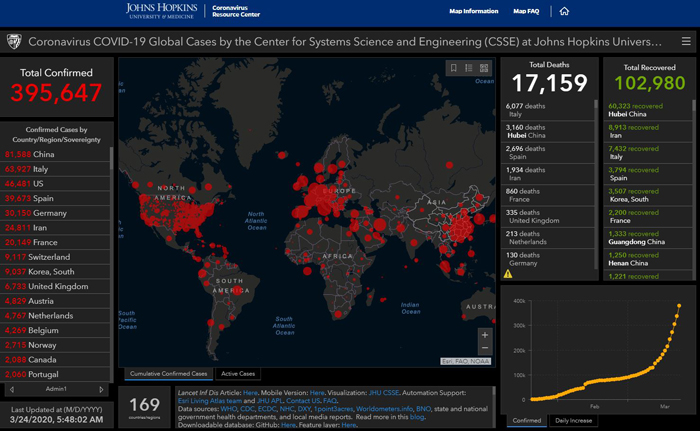Zoom out on the map with minus
The height and width of the screenshot is (431, 700).
(x=485, y=348)
